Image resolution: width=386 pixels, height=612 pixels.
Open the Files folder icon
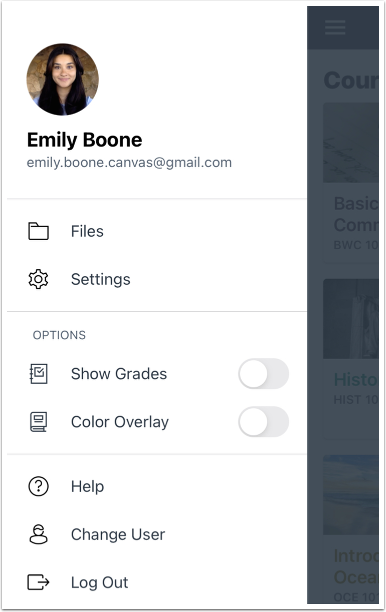click(x=38, y=231)
